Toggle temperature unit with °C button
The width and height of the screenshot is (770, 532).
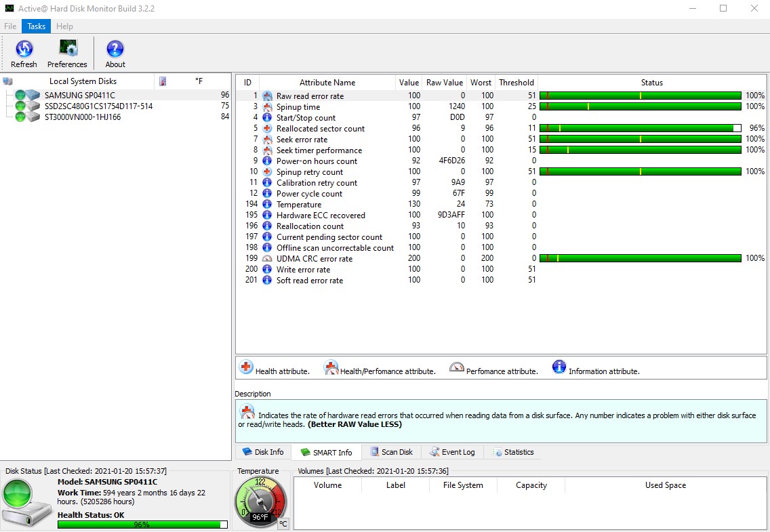pyautogui.click(x=283, y=523)
